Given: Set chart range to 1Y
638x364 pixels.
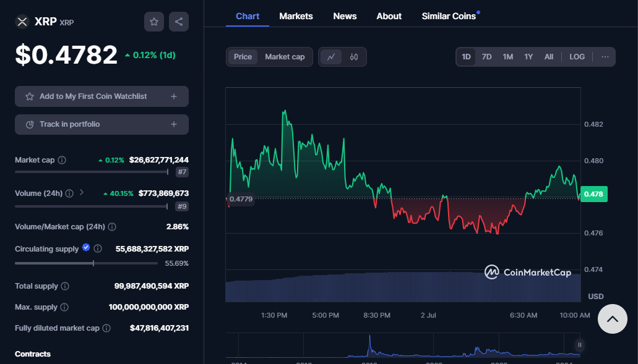Looking at the screenshot, I should pyautogui.click(x=528, y=57).
